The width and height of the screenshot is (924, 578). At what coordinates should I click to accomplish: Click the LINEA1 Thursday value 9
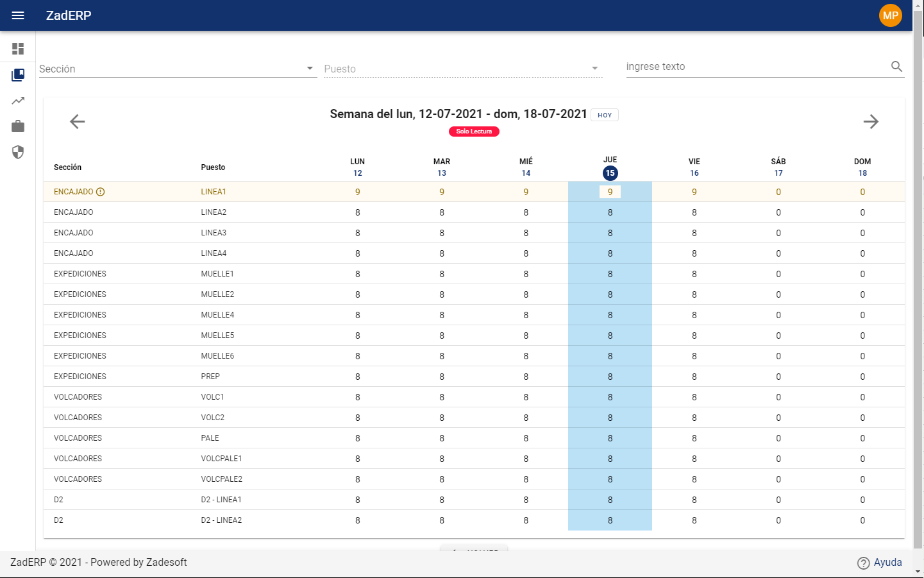[x=610, y=192]
